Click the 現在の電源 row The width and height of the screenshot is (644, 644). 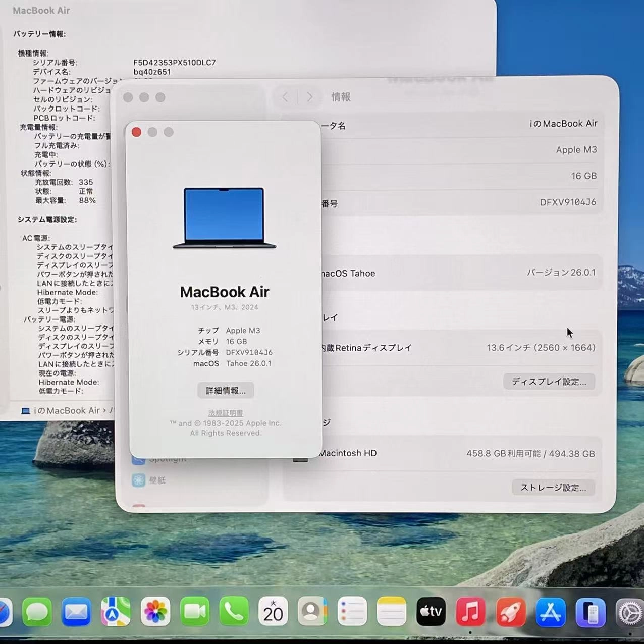(58, 373)
